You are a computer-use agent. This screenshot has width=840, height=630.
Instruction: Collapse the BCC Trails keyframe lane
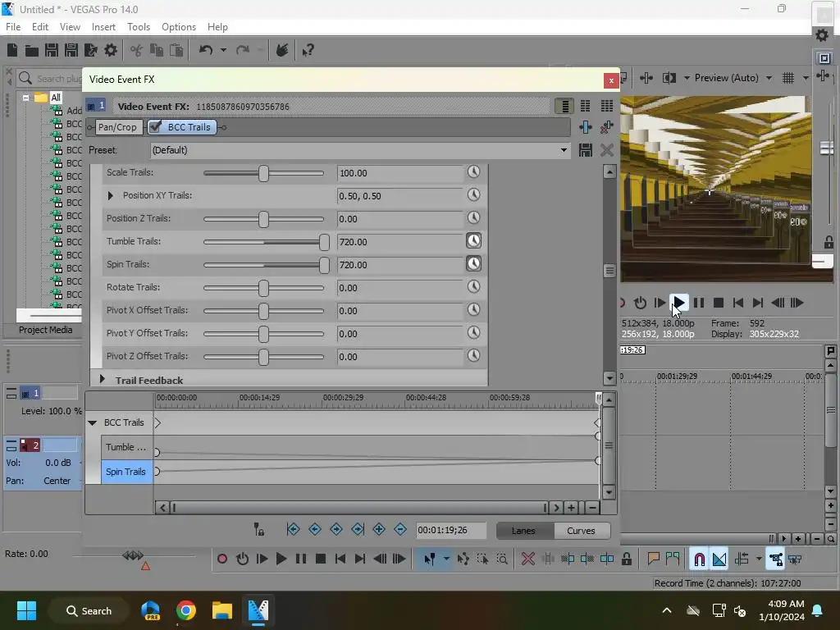(92, 422)
